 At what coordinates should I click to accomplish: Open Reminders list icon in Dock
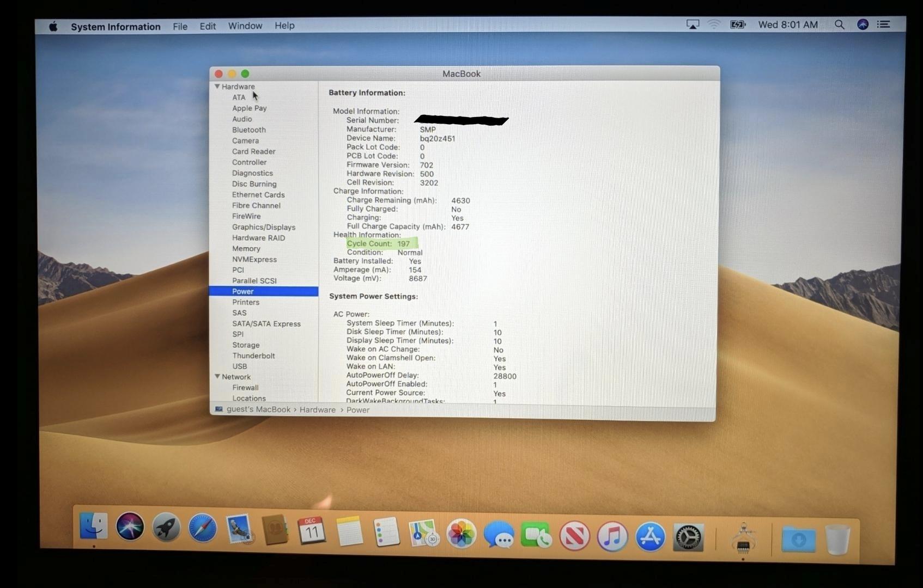pyautogui.click(x=386, y=532)
